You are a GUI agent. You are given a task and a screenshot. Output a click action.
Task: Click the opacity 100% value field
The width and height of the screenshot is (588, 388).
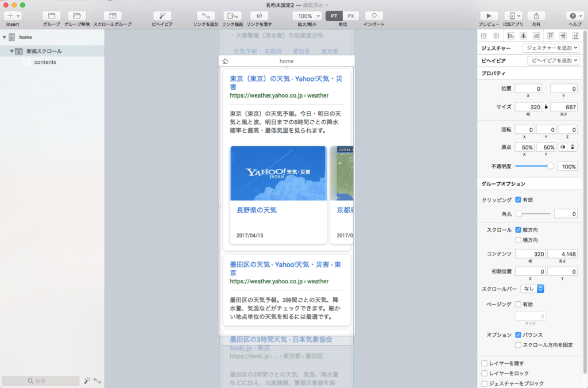(x=567, y=167)
